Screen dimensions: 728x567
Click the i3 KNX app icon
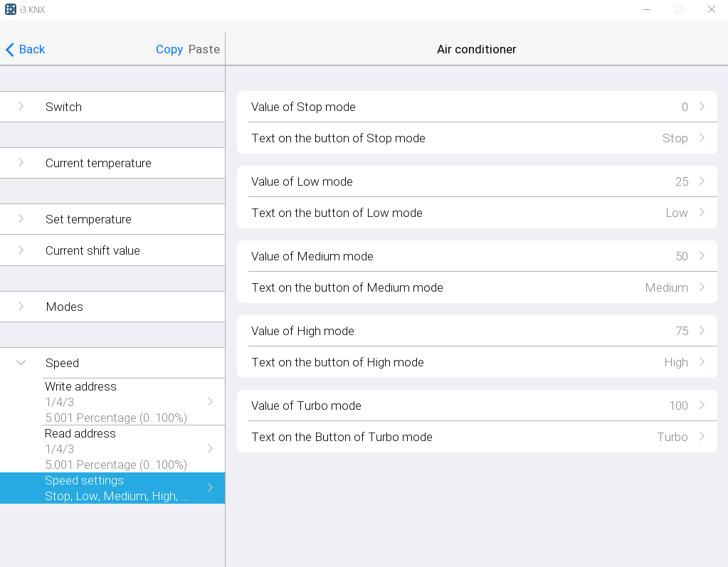click(x=11, y=9)
